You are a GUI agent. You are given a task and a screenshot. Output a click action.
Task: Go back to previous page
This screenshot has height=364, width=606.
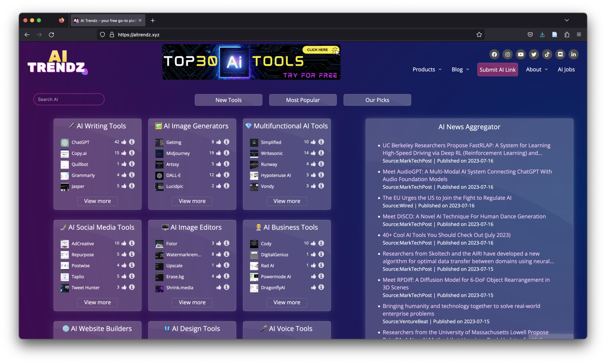[27, 35]
